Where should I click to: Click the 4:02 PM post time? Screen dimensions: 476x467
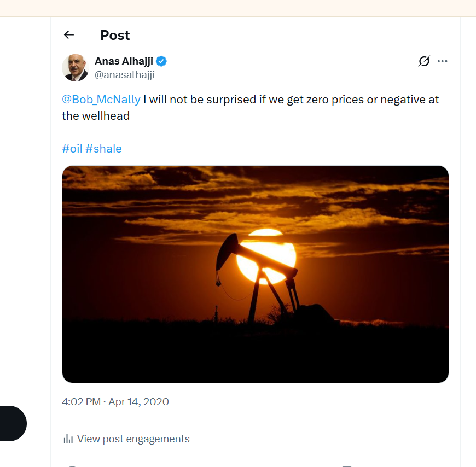(x=81, y=401)
